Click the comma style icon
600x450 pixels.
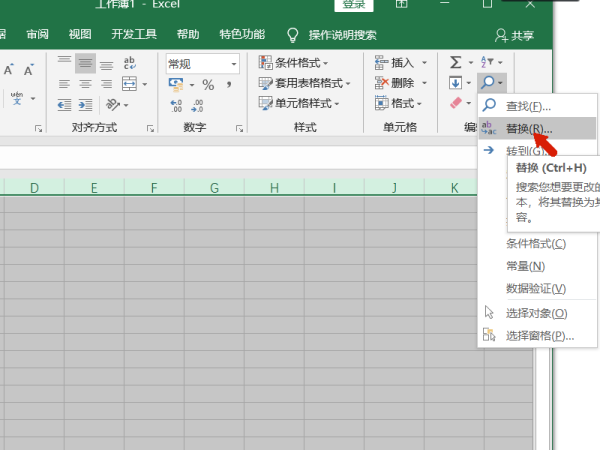click(229, 85)
